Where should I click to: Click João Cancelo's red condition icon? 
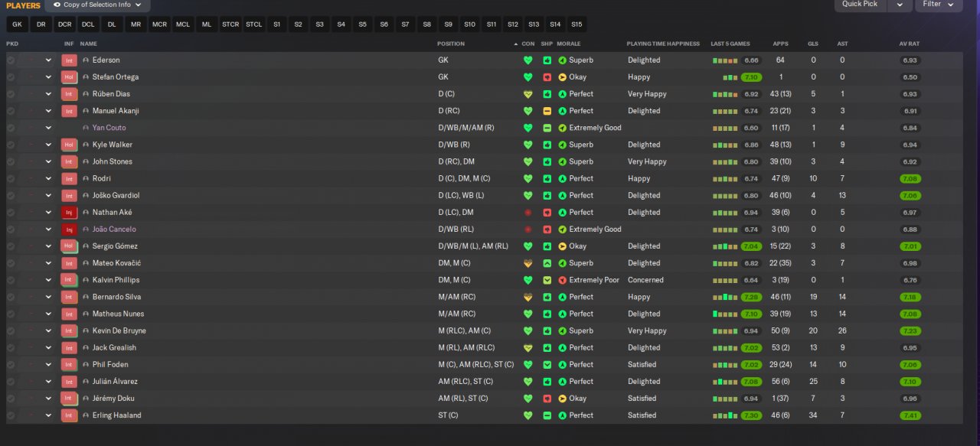click(x=528, y=230)
